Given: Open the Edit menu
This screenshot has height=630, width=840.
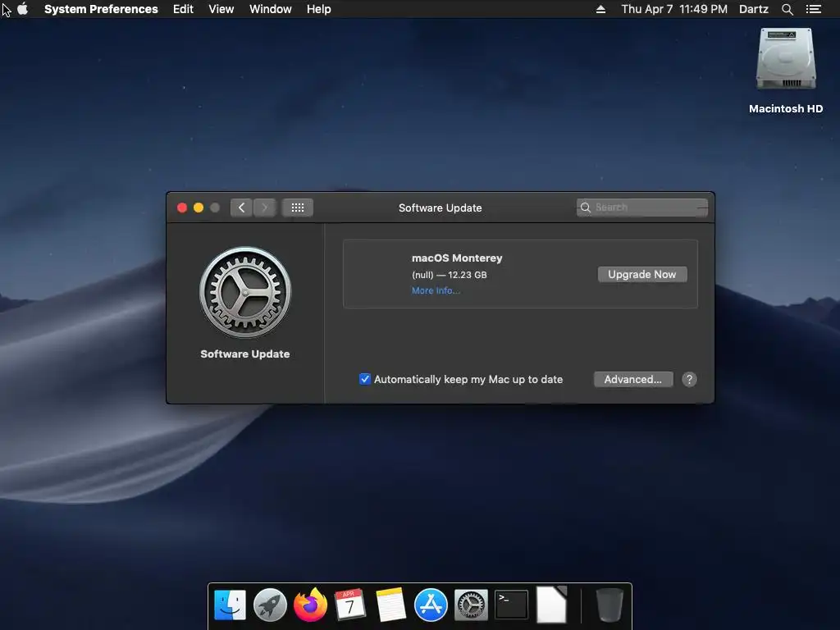Looking at the screenshot, I should point(183,9).
